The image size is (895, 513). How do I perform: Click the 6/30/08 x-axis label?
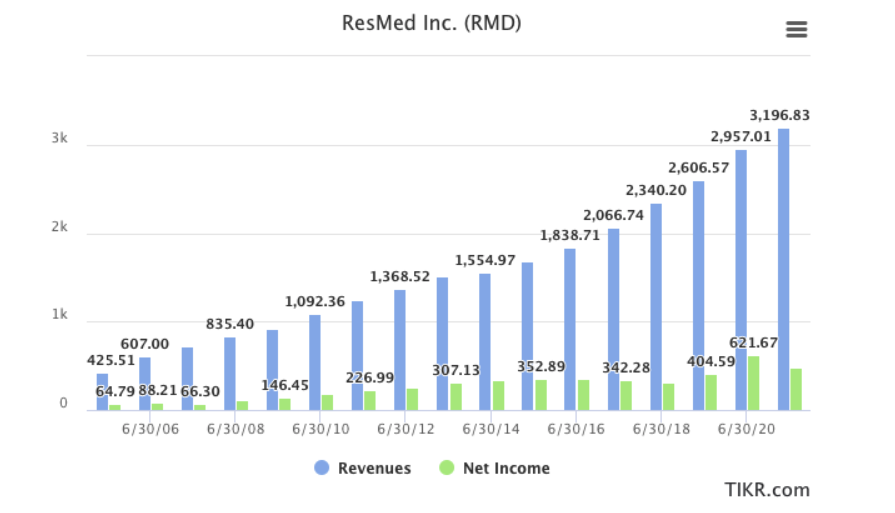235,429
